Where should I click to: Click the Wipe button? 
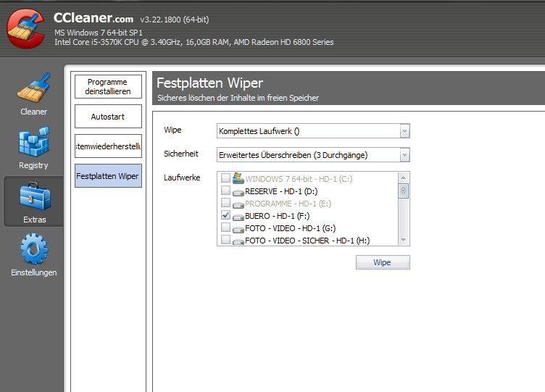coord(383,262)
